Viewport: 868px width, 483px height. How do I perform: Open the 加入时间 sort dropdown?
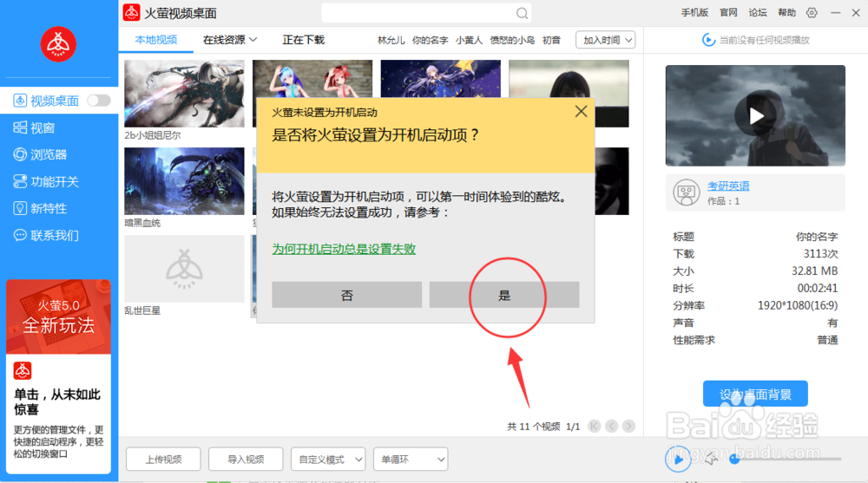[606, 40]
